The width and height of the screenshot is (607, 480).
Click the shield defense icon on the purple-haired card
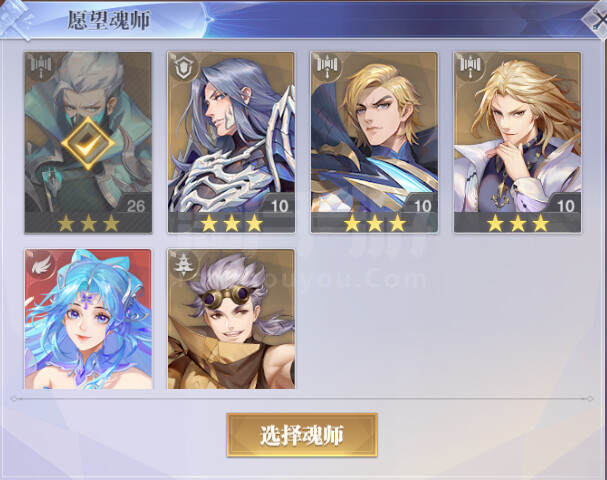(184, 66)
